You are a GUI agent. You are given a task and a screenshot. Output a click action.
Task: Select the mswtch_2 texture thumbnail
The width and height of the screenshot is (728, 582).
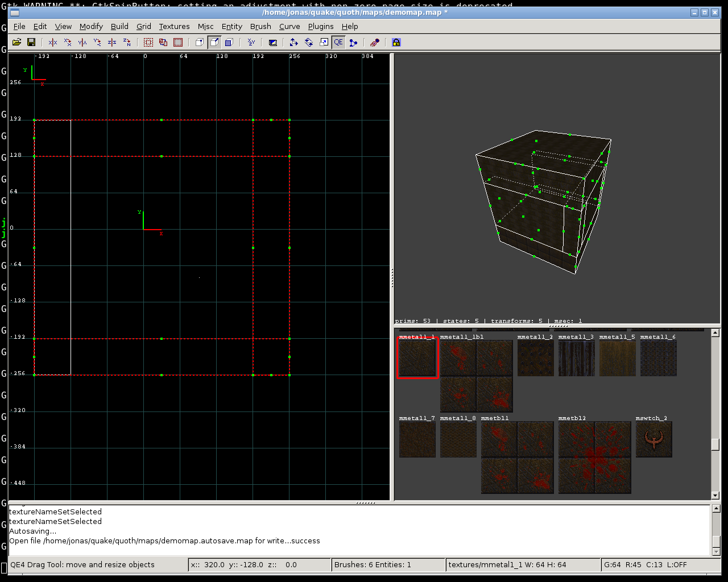click(653, 439)
